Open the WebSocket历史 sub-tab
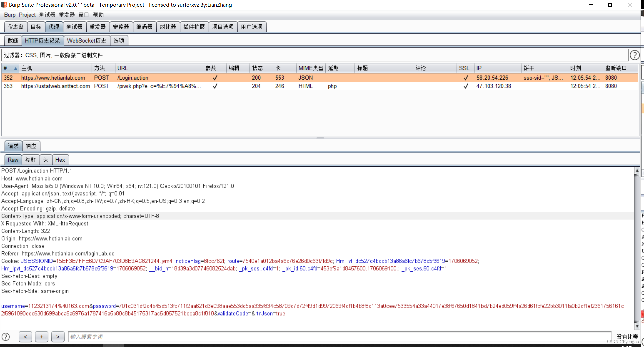644x347 pixels. (87, 41)
